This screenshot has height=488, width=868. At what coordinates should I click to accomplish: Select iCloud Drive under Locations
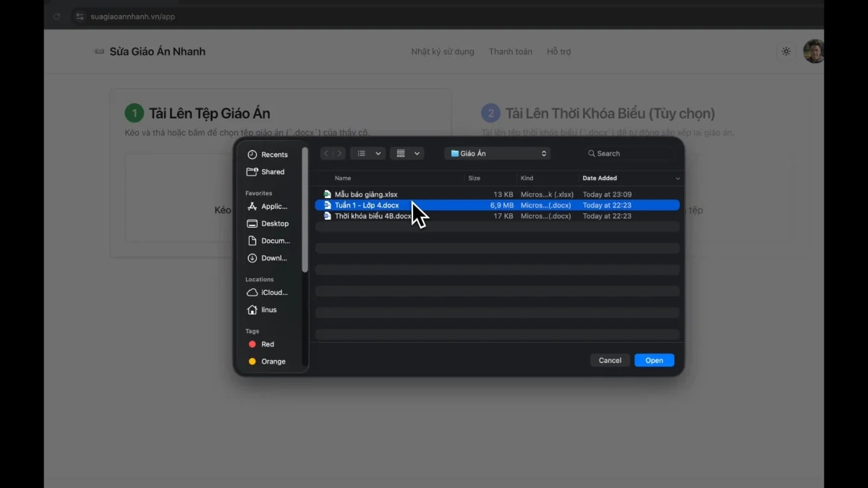coord(271,292)
